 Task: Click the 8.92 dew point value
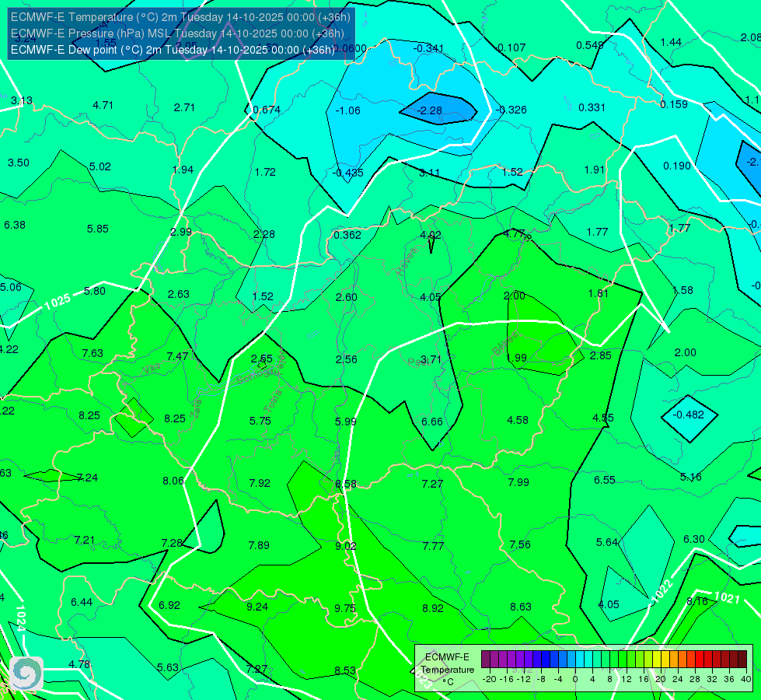433,609
